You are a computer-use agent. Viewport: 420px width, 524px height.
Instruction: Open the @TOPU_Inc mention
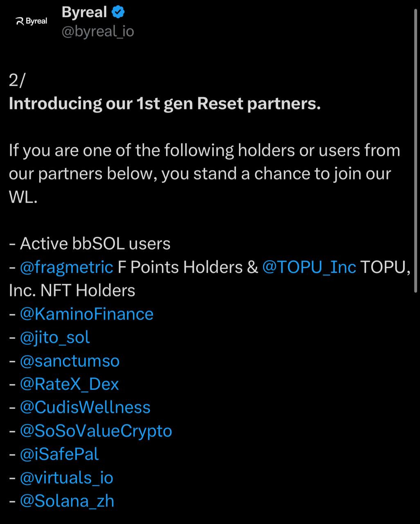point(309,267)
